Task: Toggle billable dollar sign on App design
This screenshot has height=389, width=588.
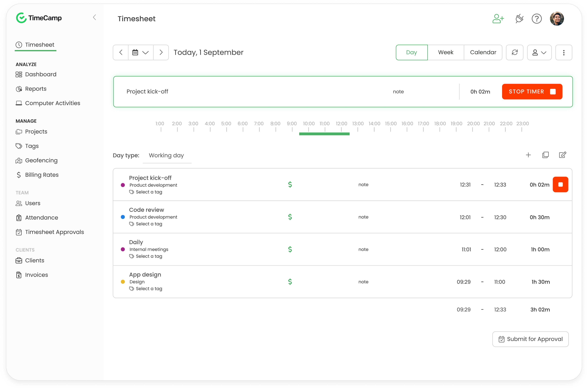Action: click(x=290, y=282)
